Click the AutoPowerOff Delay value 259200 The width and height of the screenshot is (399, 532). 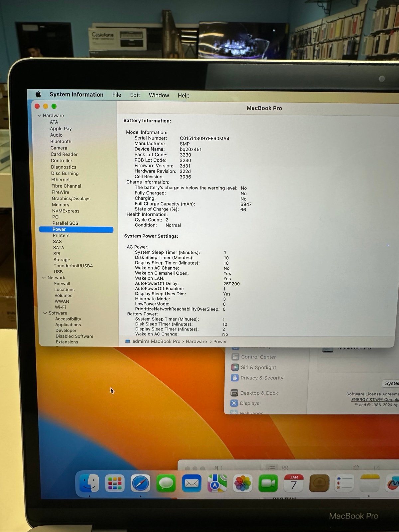tap(231, 284)
